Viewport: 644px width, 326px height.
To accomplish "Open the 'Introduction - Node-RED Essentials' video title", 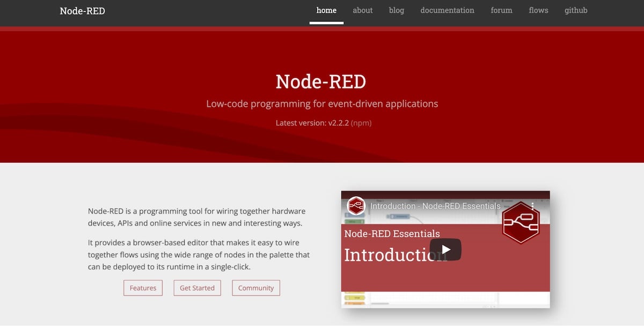I will tap(435, 206).
